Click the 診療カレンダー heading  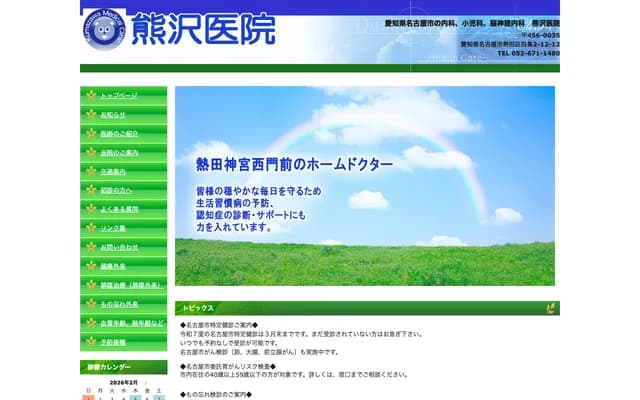tap(124, 367)
